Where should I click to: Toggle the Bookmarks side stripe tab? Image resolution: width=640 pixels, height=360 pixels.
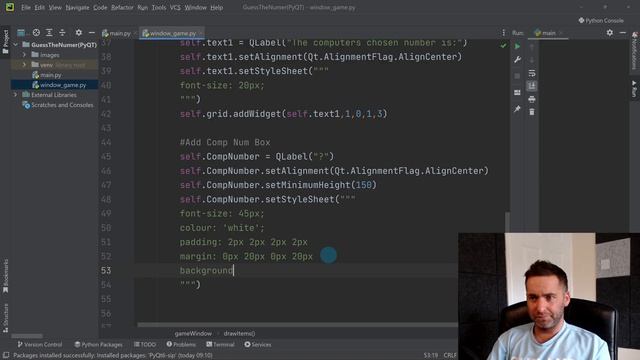5,276
